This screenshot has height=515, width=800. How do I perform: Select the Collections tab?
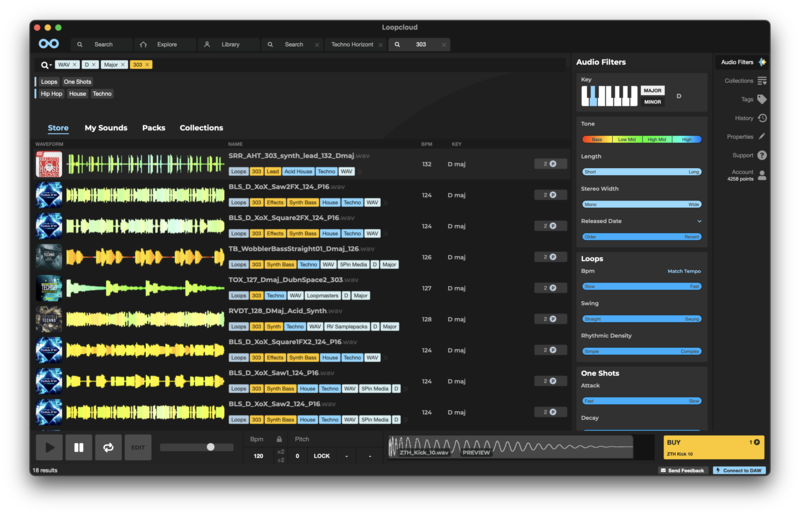click(x=201, y=128)
